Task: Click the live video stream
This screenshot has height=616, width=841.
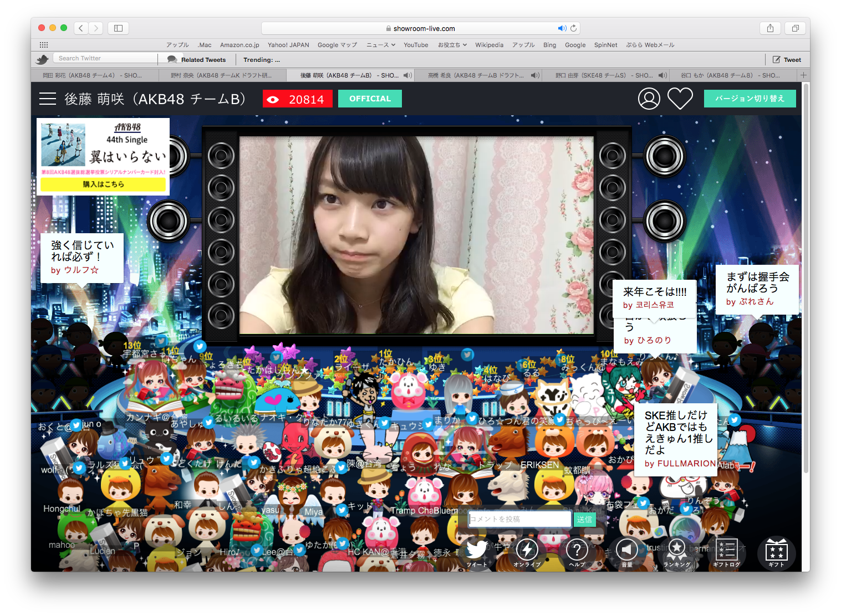Action: (x=416, y=235)
